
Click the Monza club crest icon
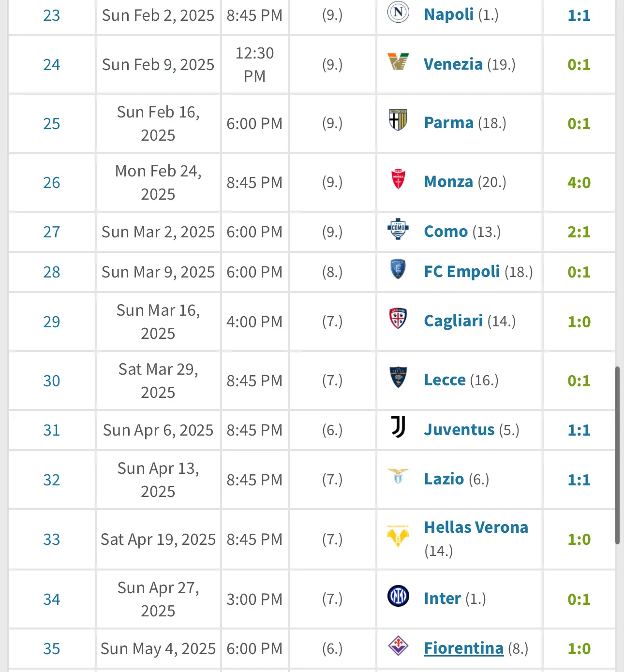coord(398,179)
